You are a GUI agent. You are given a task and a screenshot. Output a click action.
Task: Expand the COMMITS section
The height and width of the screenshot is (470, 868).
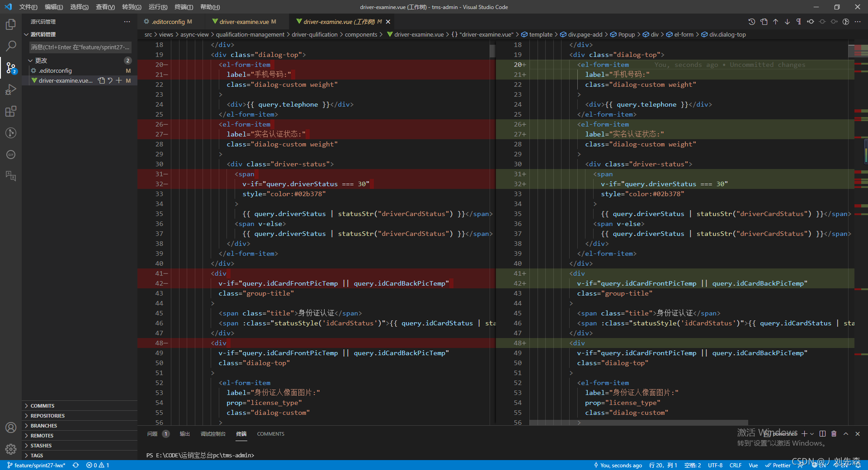[x=80, y=406]
